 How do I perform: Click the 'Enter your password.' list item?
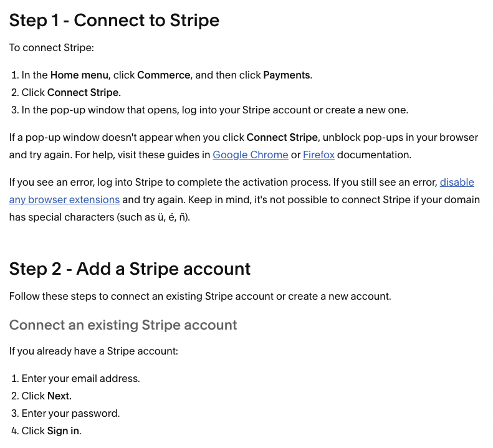[71, 413]
